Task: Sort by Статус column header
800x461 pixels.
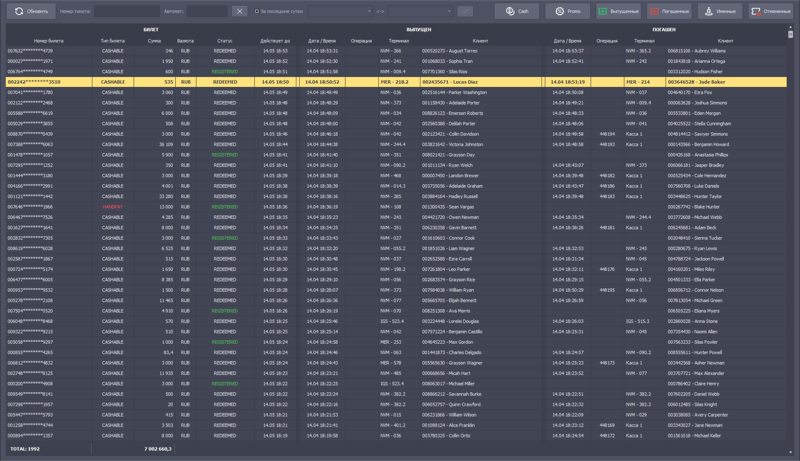Action: [225, 41]
